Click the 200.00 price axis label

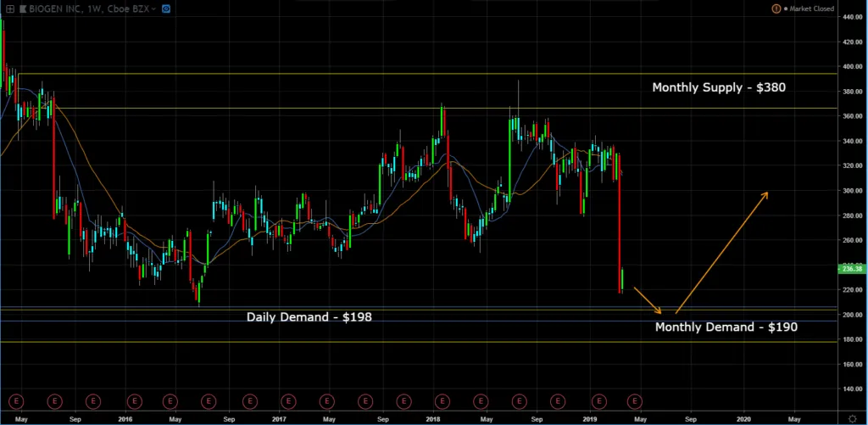(x=853, y=315)
